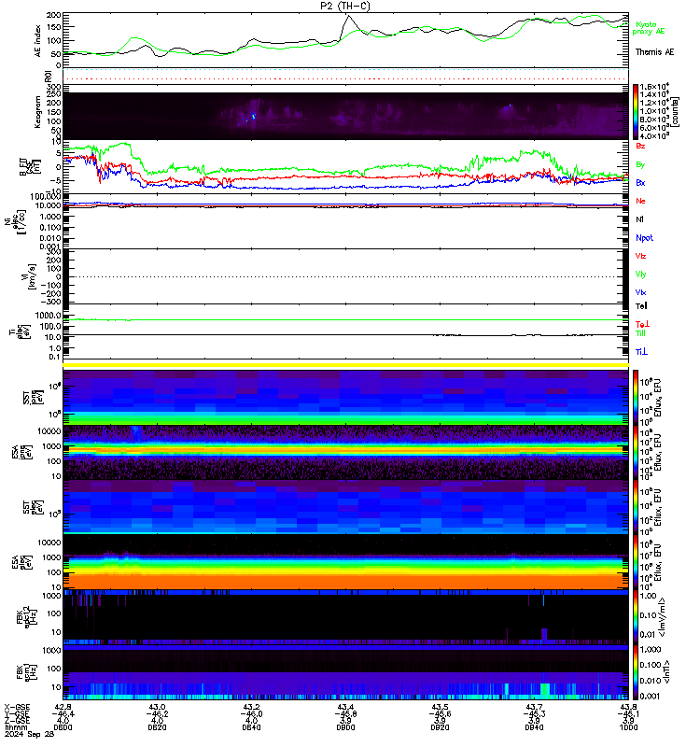Click the sharp Themis AE peak near 200
This screenshot has height=747, width=700.
(348, 16)
